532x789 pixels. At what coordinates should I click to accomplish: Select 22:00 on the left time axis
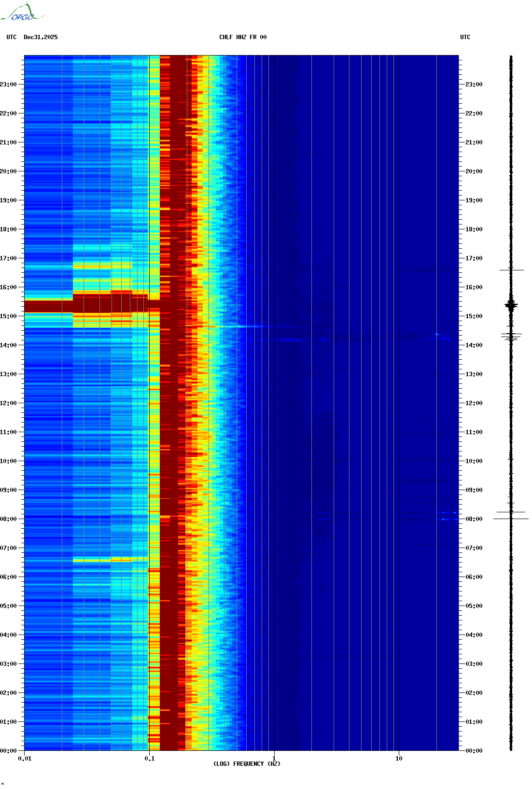pos(8,113)
